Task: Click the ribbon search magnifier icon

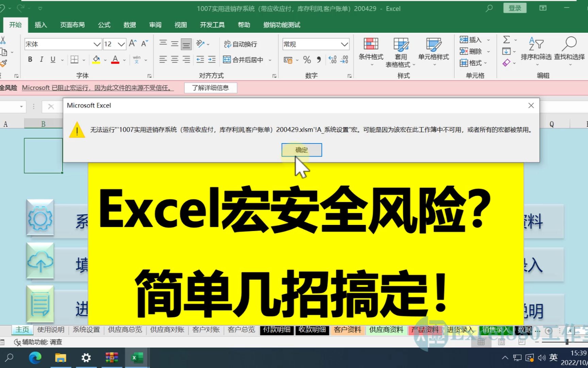Action: [x=489, y=8]
